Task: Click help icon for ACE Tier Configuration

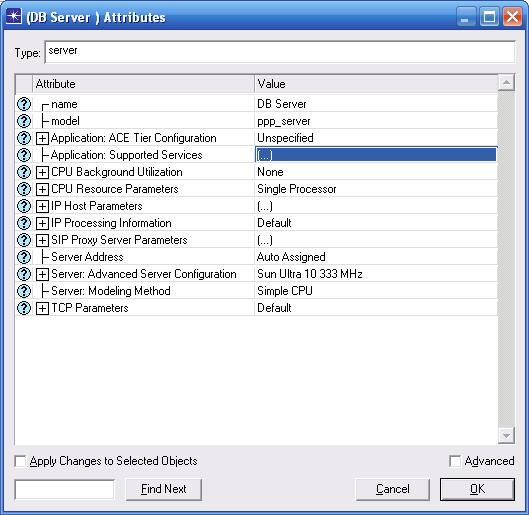Action: pyautogui.click(x=24, y=138)
